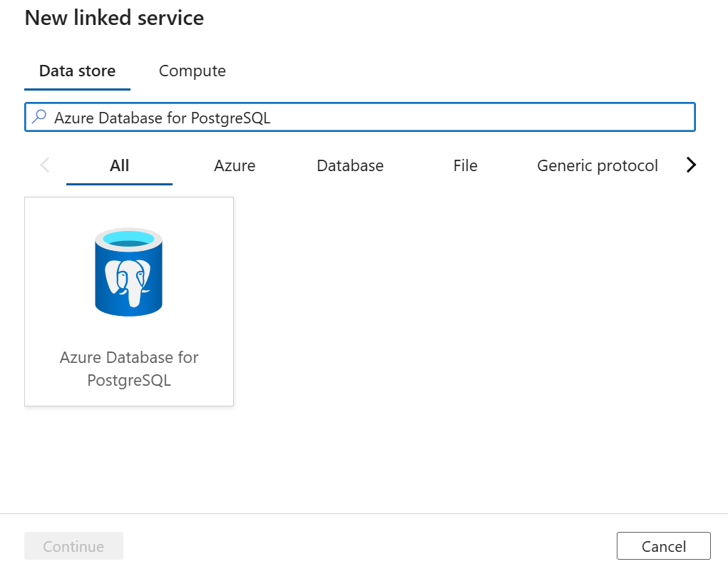Click the 'Azure Database for PostgreSQL' tile label
Screen dimensions: 728x569
point(129,369)
